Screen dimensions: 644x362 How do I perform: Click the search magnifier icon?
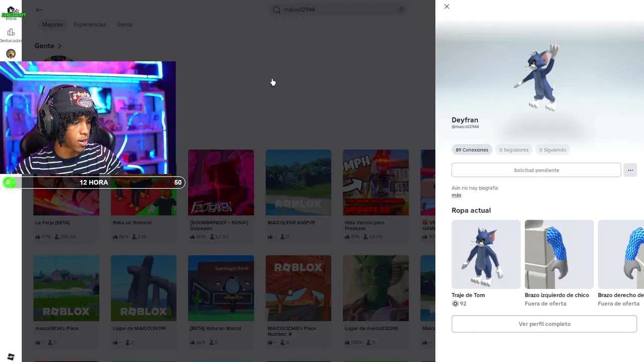tap(277, 10)
